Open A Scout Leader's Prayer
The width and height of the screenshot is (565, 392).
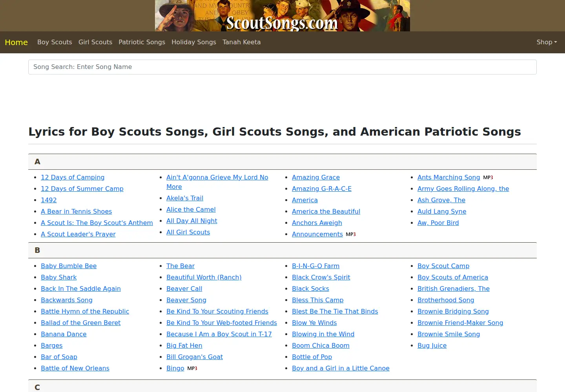pos(78,234)
